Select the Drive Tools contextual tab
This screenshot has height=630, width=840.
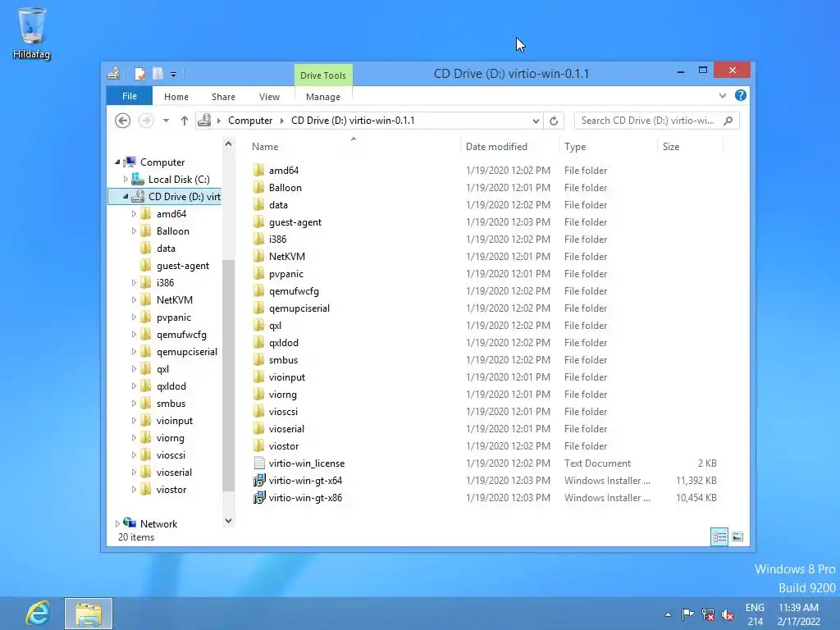323,75
